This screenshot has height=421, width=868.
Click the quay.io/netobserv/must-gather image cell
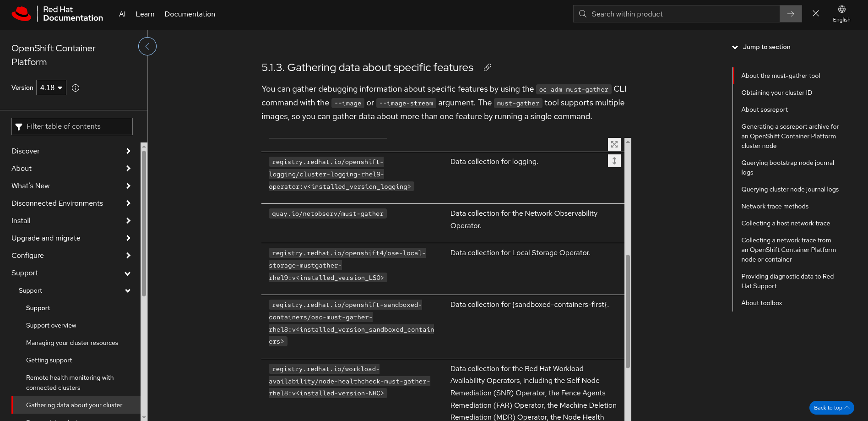click(x=328, y=213)
